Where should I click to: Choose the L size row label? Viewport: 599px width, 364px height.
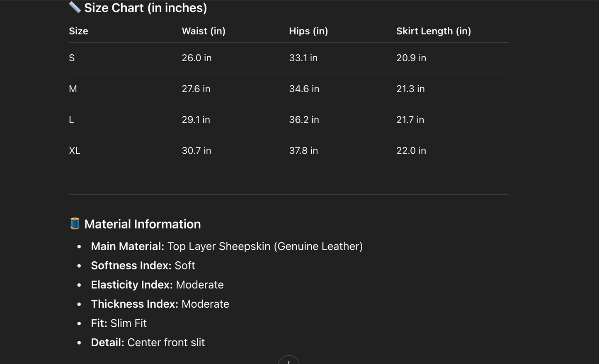tap(71, 120)
